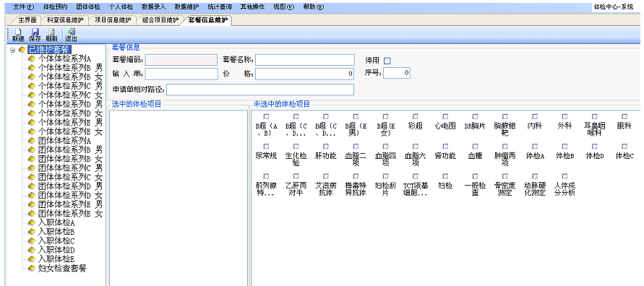The image size is (644, 286).
Task: Switch to the 项目信息维护 tab
Action: click(113, 20)
